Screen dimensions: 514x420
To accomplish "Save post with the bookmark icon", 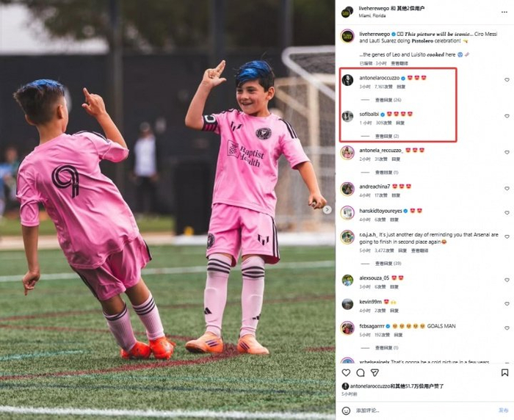I will point(504,372).
